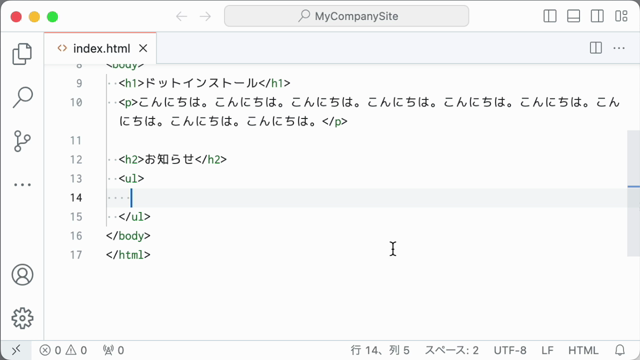Toggle the primary side bar layout button
The image size is (640, 360).
550,16
